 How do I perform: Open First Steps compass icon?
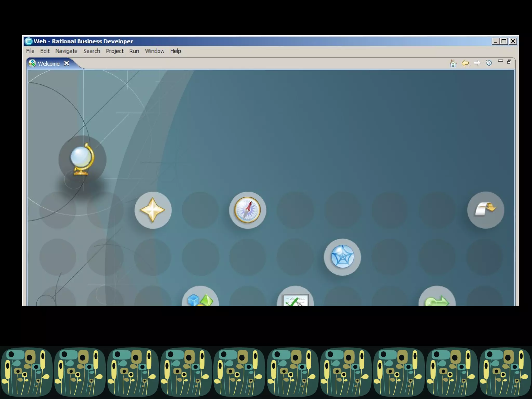[x=247, y=210]
